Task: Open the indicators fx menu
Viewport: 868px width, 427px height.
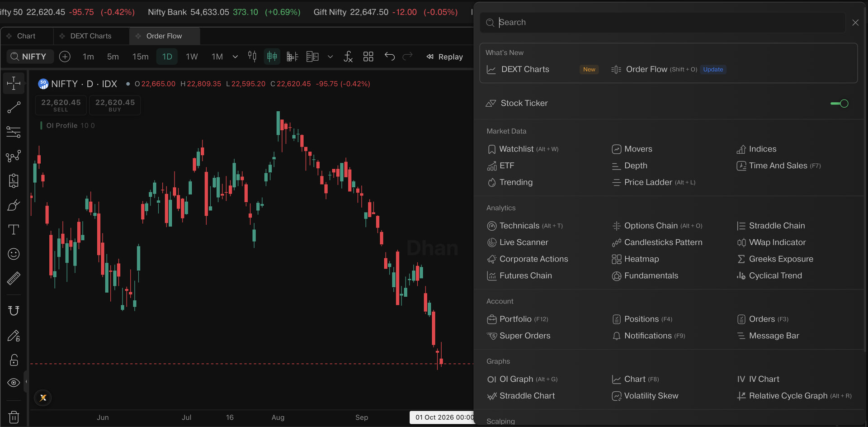Action: click(x=348, y=57)
